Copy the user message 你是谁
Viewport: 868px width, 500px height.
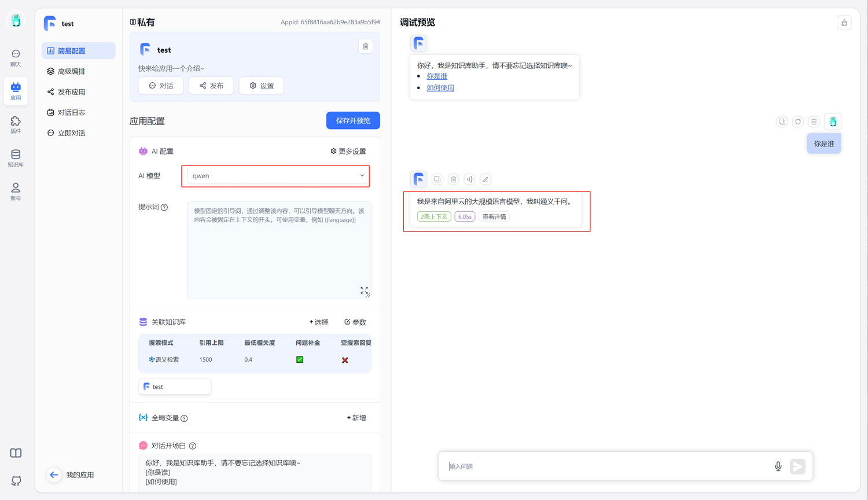(x=782, y=122)
